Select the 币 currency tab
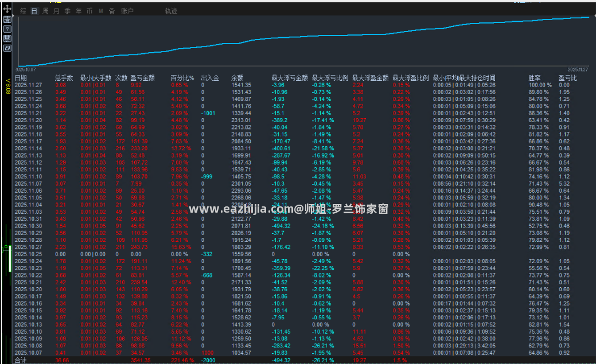This screenshot has height=364, width=596. [x=89, y=11]
